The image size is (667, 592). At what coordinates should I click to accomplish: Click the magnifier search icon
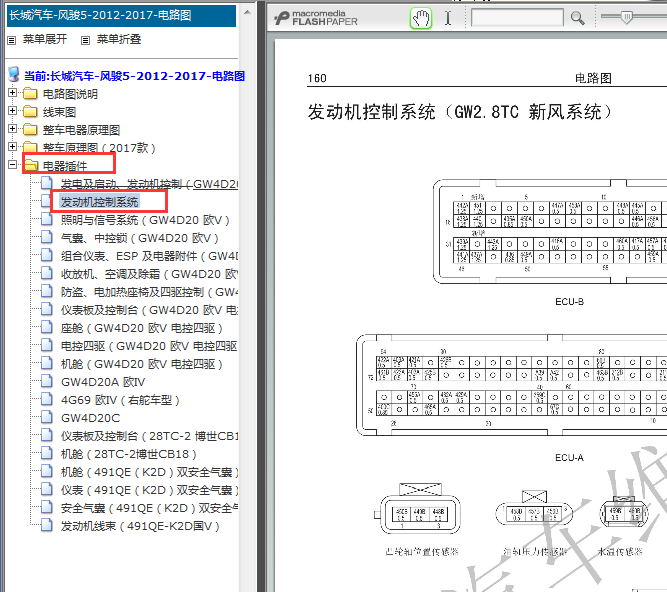[577, 18]
